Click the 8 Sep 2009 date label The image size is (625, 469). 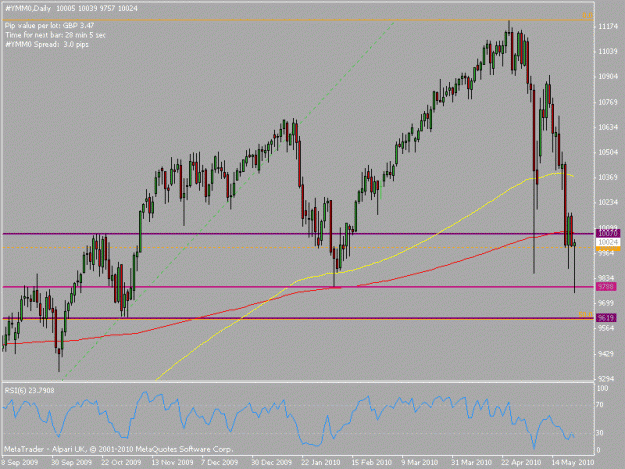tap(20, 462)
